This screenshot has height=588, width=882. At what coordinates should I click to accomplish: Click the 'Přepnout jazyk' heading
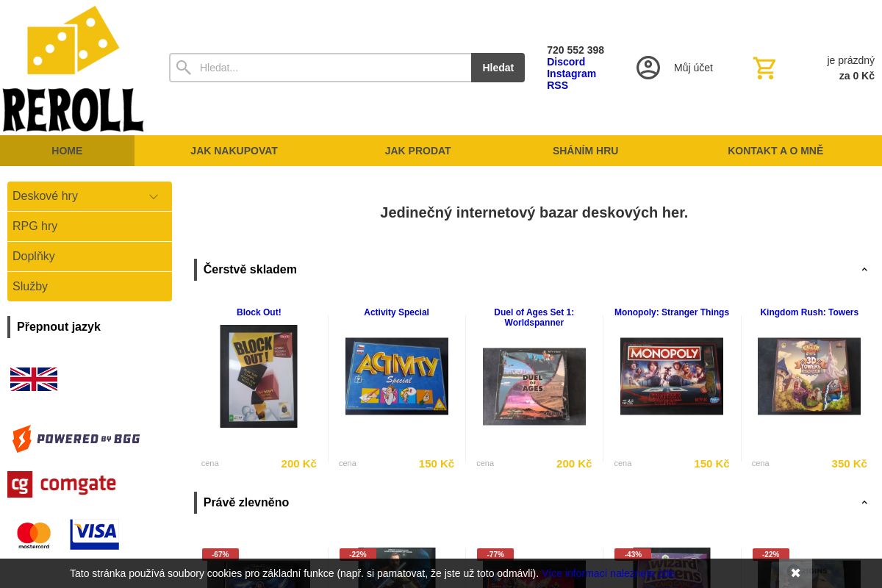pos(59,327)
